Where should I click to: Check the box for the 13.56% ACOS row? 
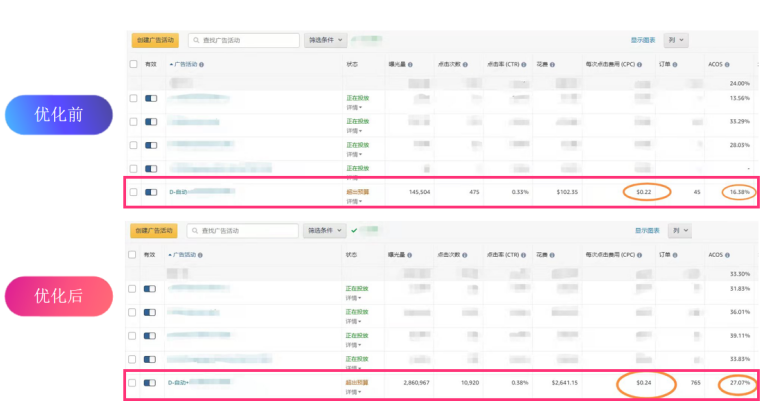pos(134,98)
